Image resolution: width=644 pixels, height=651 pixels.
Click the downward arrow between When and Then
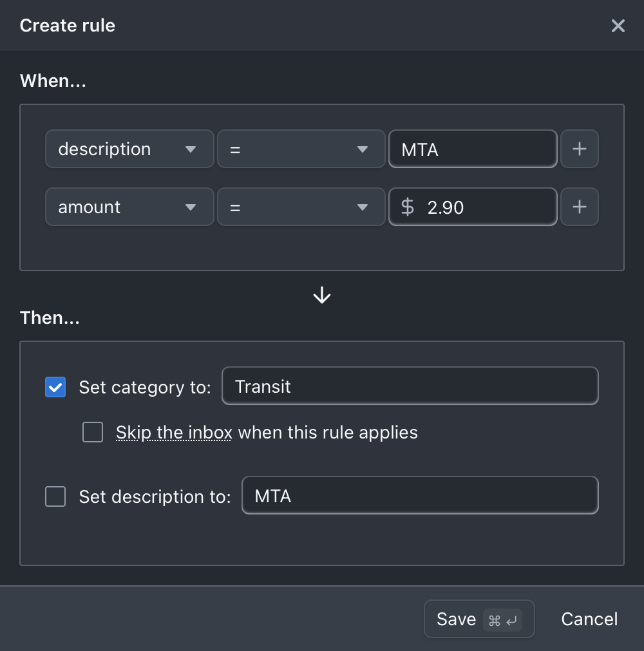321,295
